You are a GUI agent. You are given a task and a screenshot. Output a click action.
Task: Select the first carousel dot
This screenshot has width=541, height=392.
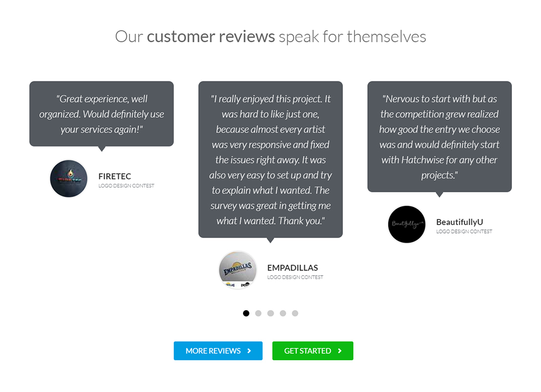point(246,313)
